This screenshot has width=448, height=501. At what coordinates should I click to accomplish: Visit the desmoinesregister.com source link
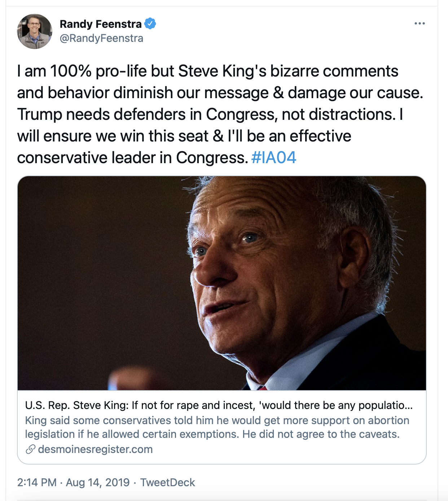(95, 449)
